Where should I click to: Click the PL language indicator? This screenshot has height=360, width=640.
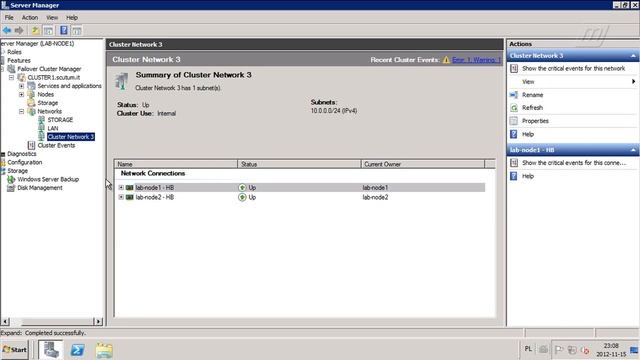click(528, 349)
